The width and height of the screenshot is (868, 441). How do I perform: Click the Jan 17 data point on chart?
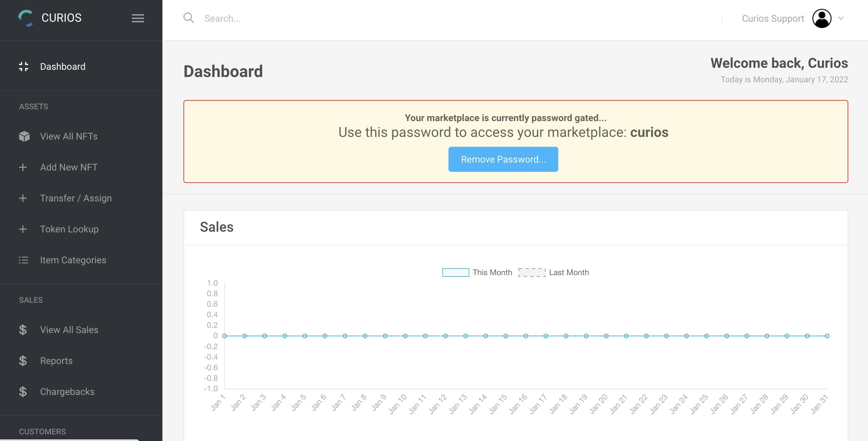click(x=546, y=336)
